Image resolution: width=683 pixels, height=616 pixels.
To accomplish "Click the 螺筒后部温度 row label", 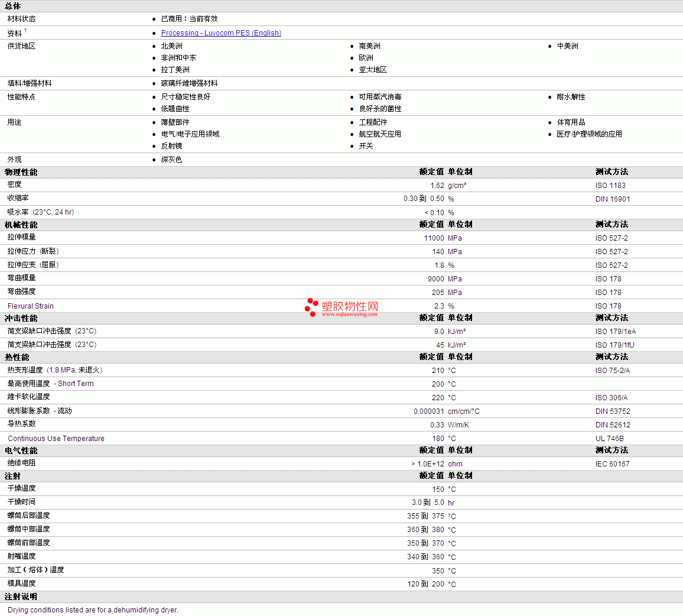I will pos(29,516).
